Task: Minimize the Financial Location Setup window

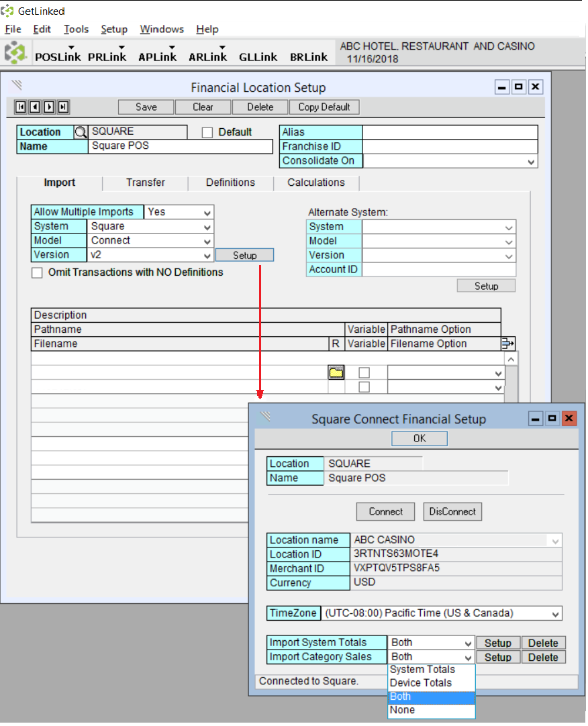Action: click(502, 87)
